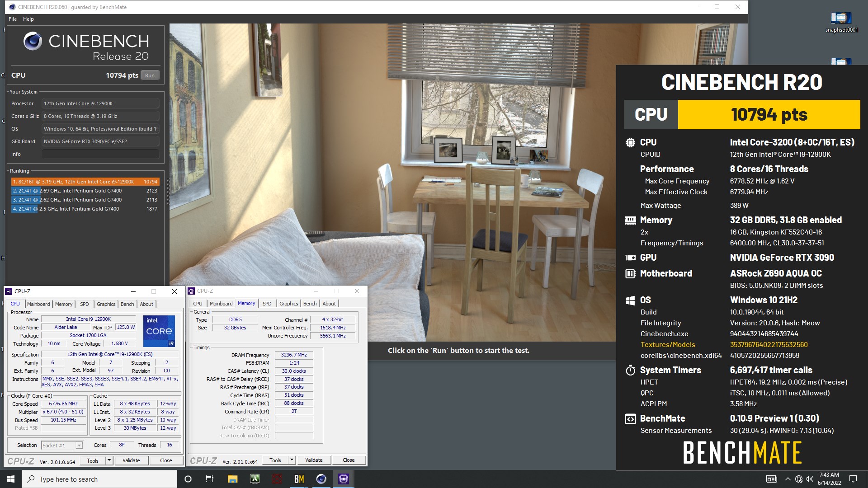868x488 pixels.
Task: Open Bench tab in right CPU-Z
Action: tap(310, 304)
